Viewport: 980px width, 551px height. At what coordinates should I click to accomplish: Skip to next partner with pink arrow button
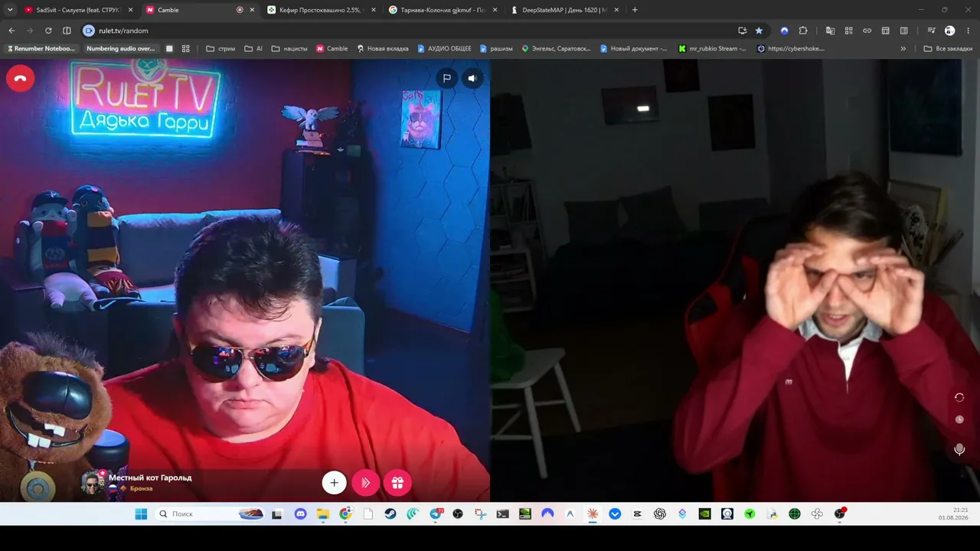pyautogui.click(x=366, y=483)
